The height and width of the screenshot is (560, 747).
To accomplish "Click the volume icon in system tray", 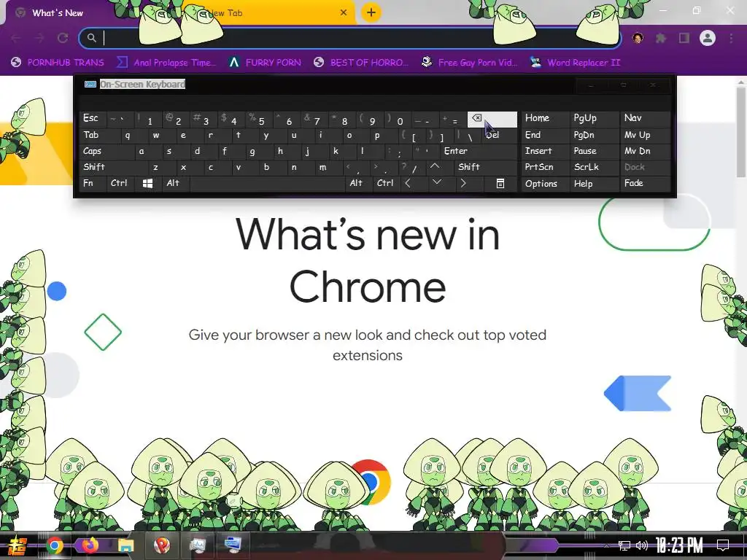I will click(x=642, y=545).
